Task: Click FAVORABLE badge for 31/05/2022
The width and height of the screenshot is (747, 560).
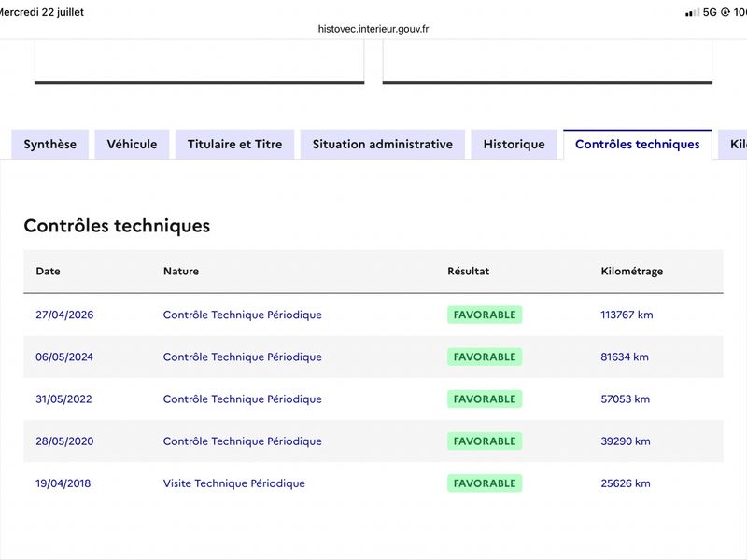Action: (x=485, y=399)
